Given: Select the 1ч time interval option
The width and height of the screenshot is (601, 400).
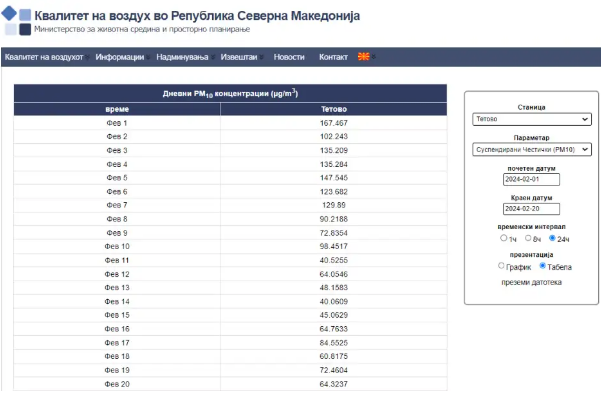Looking at the screenshot, I should tap(503, 238).
